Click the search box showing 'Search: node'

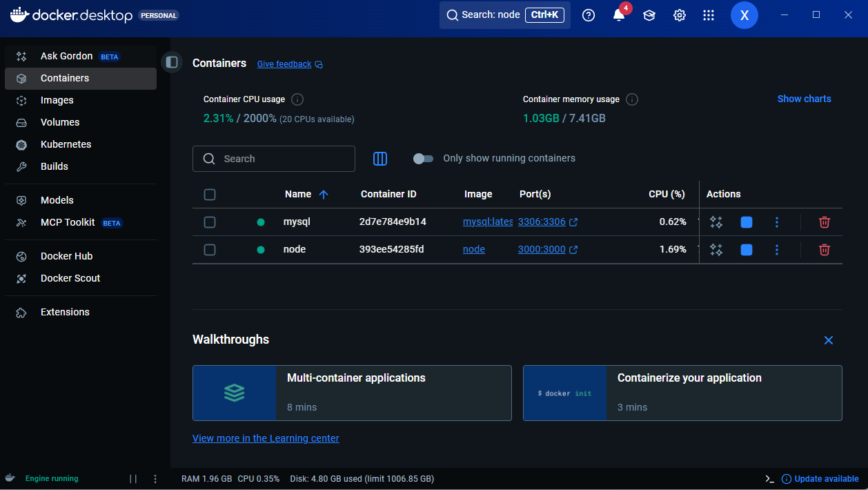coord(505,15)
